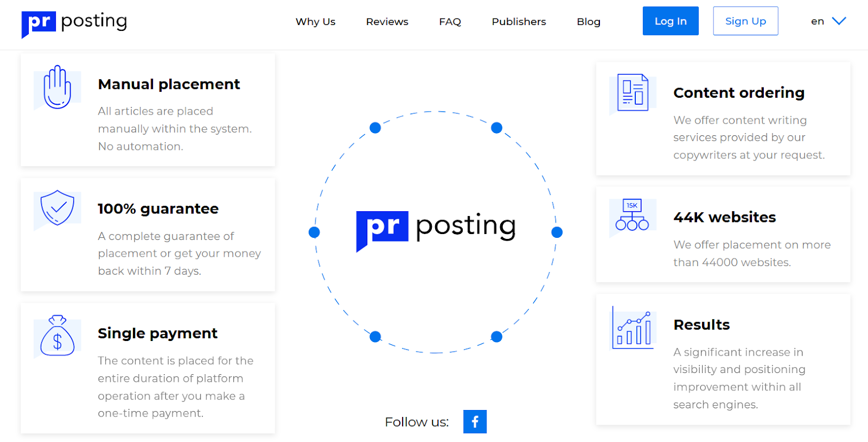Click the language chevron arrow

click(x=839, y=21)
